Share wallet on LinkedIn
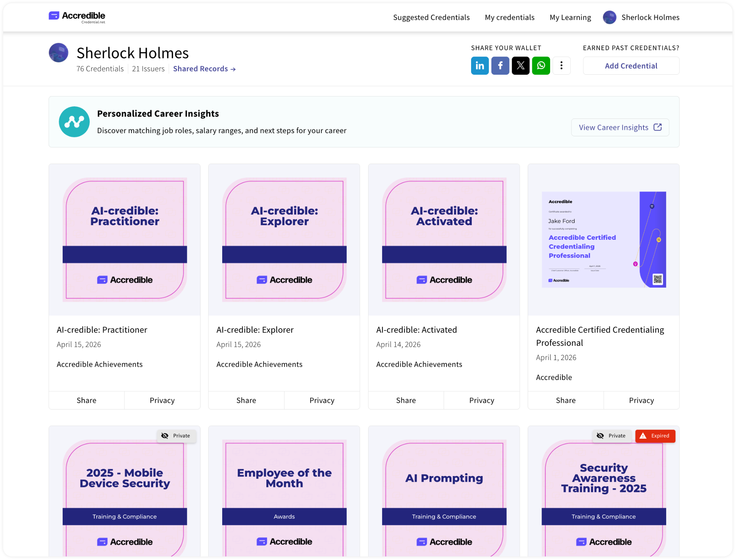 (480, 66)
